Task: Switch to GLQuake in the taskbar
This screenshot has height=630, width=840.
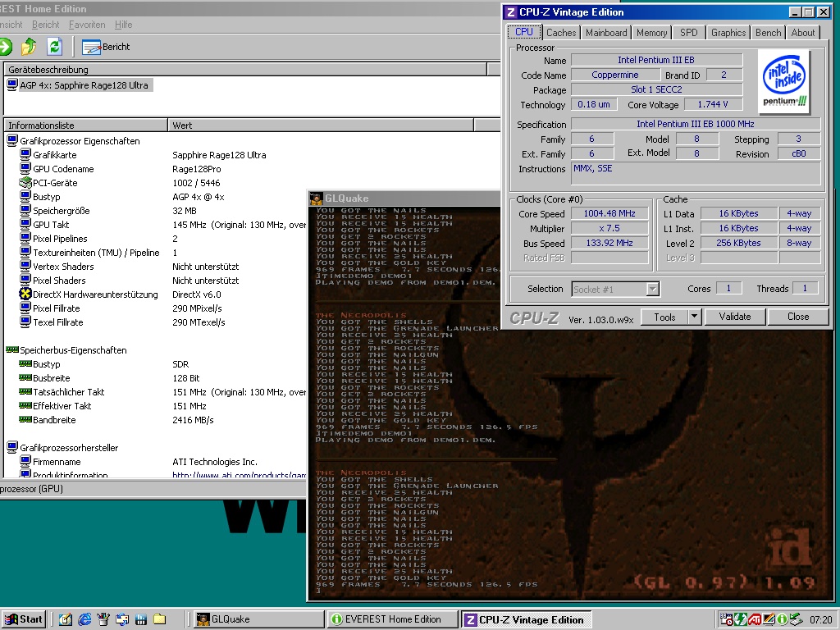Action: pyautogui.click(x=258, y=619)
